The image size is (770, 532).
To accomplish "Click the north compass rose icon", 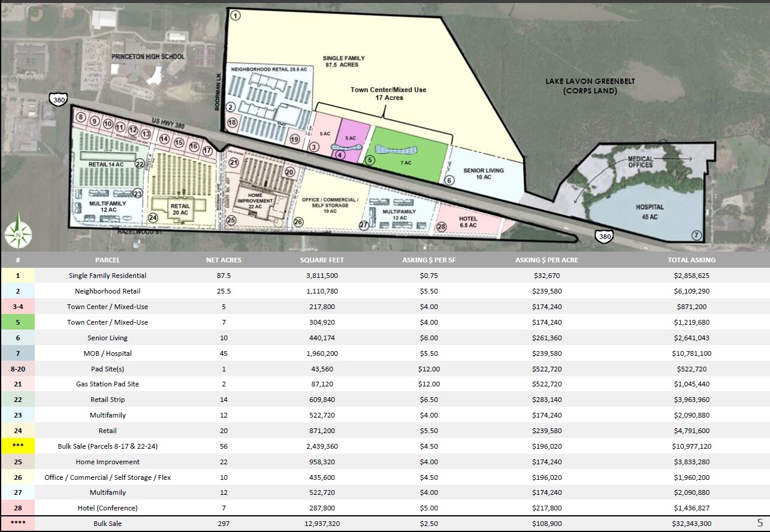I will [x=18, y=230].
